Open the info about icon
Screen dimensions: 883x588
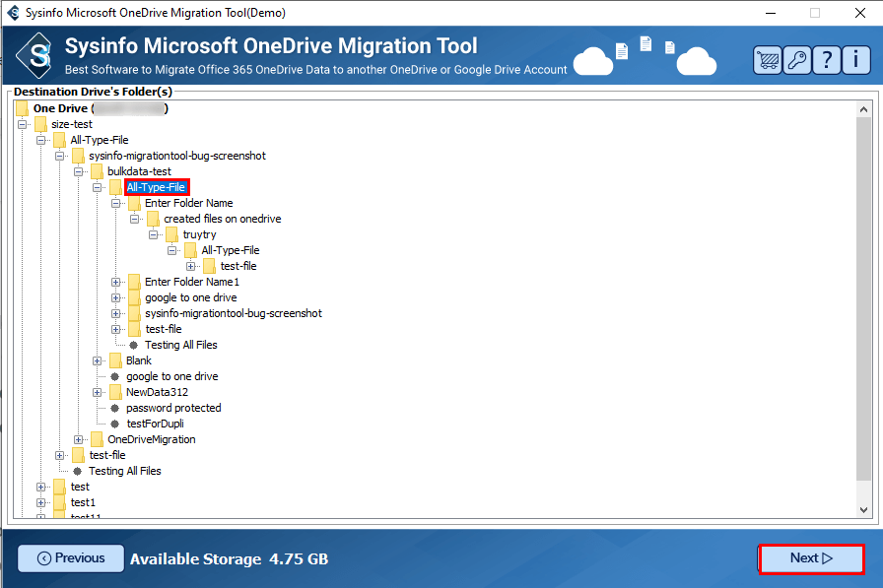point(855,60)
